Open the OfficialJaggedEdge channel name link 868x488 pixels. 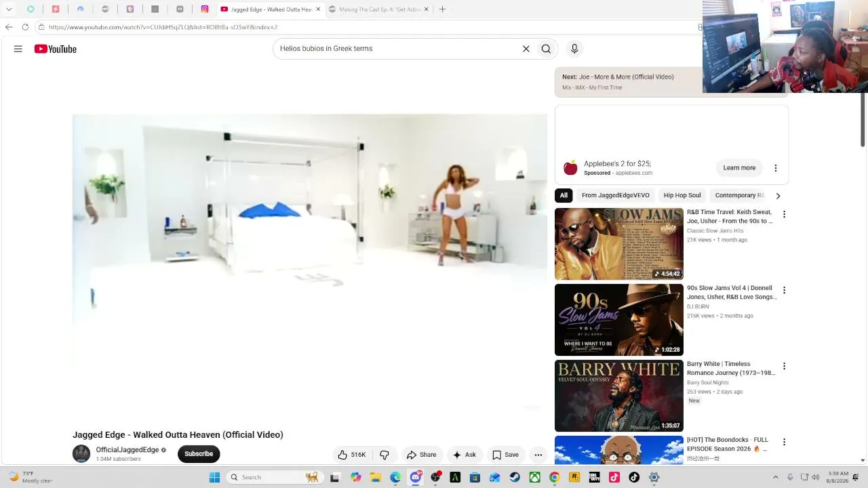tap(127, 450)
